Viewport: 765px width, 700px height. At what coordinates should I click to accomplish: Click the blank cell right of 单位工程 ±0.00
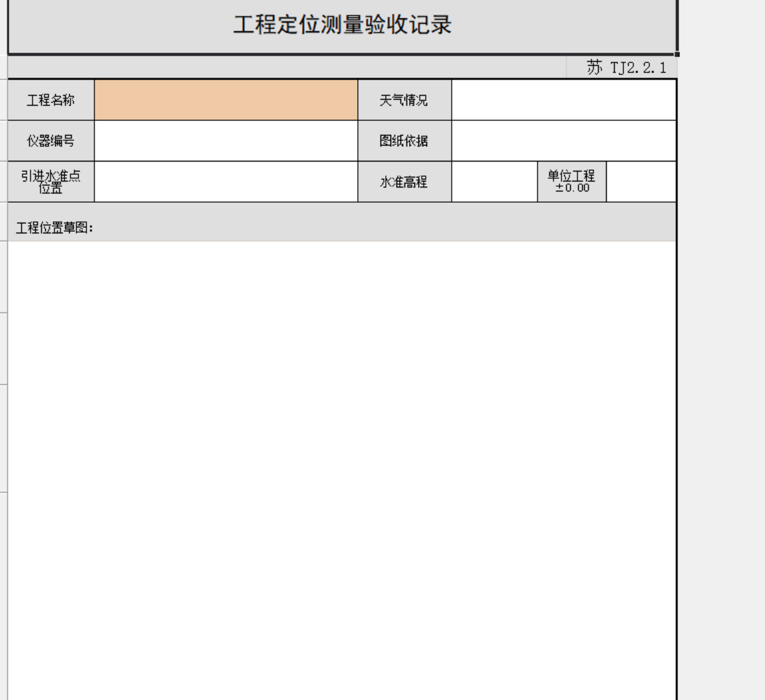pyautogui.click(x=641, y=182)
